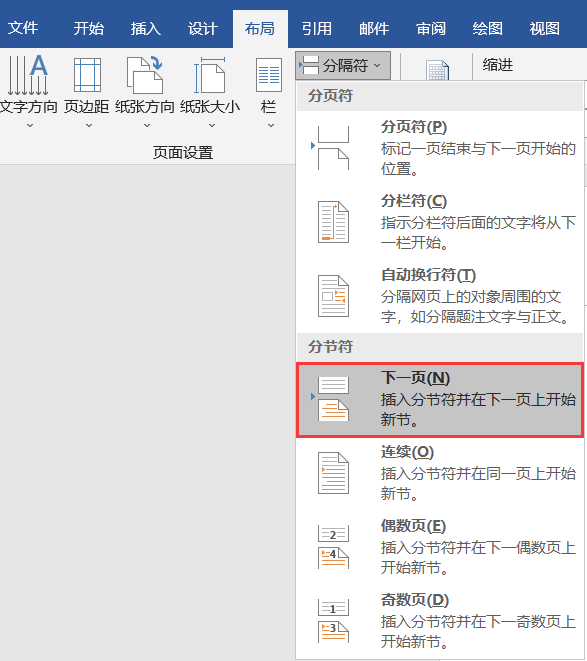The height and width of the screenshot is (661, 587).
Task: Select 分栏符(C) column break option
Action: (440, 222)
